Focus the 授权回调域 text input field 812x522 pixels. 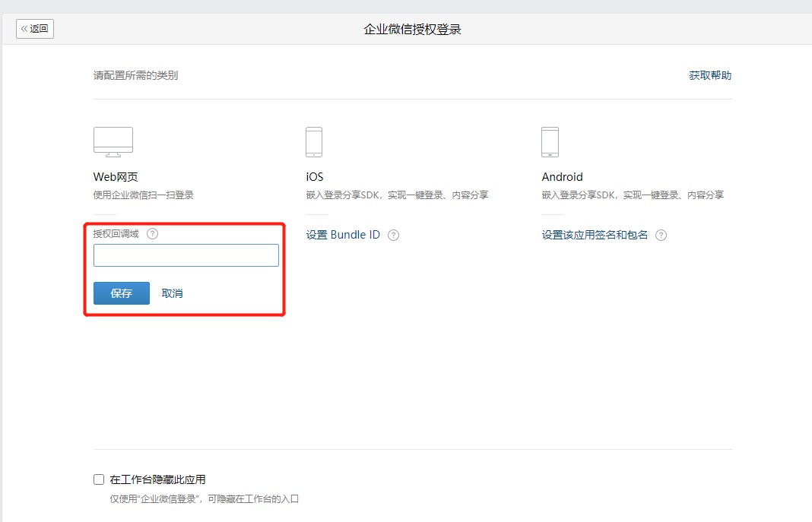click(x=186, y=255)
